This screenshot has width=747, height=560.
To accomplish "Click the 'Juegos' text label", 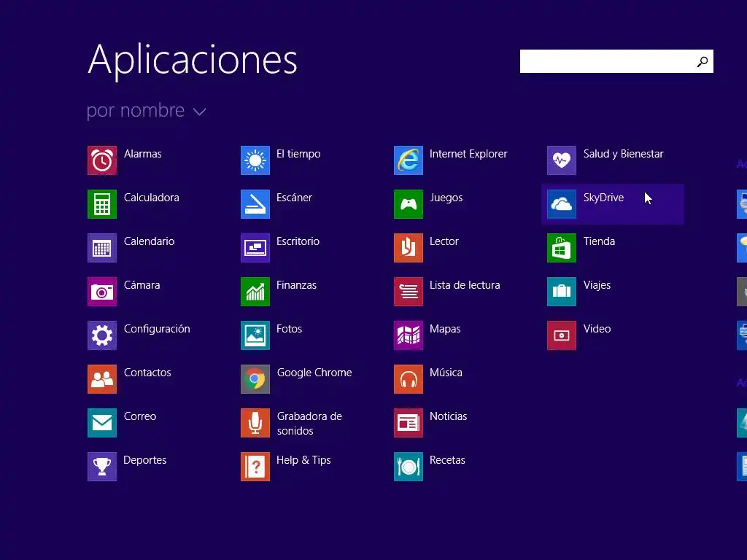I will click(446, 198).
